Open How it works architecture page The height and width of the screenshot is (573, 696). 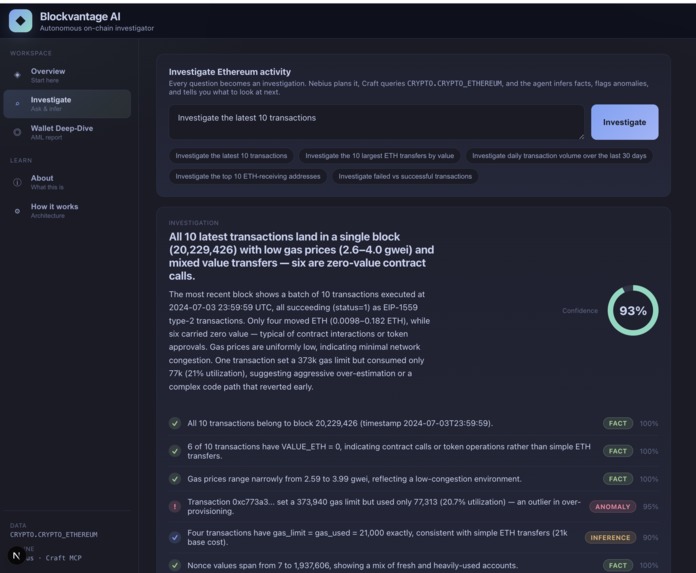pos(67,211)
